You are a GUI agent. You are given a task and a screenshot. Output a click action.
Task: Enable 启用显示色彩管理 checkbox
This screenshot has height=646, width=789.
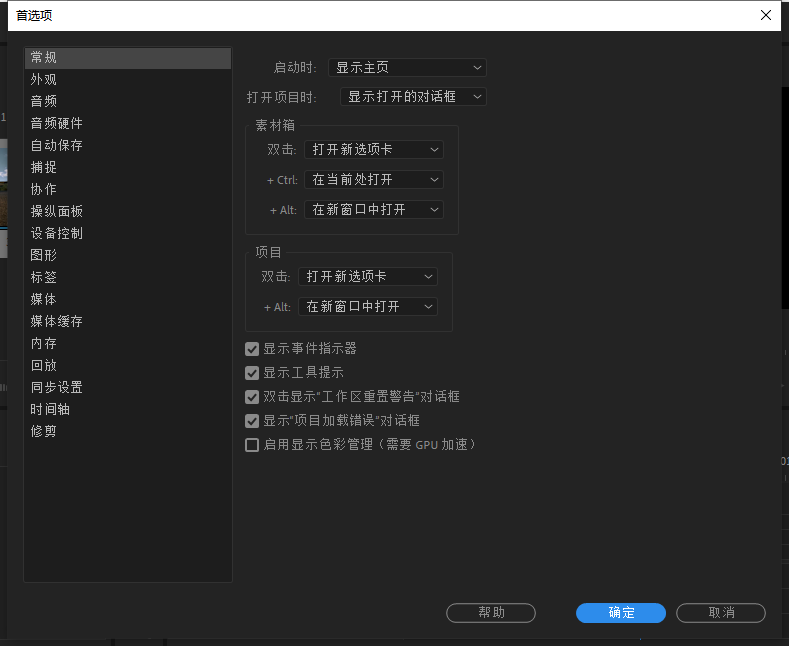point(252,445)
